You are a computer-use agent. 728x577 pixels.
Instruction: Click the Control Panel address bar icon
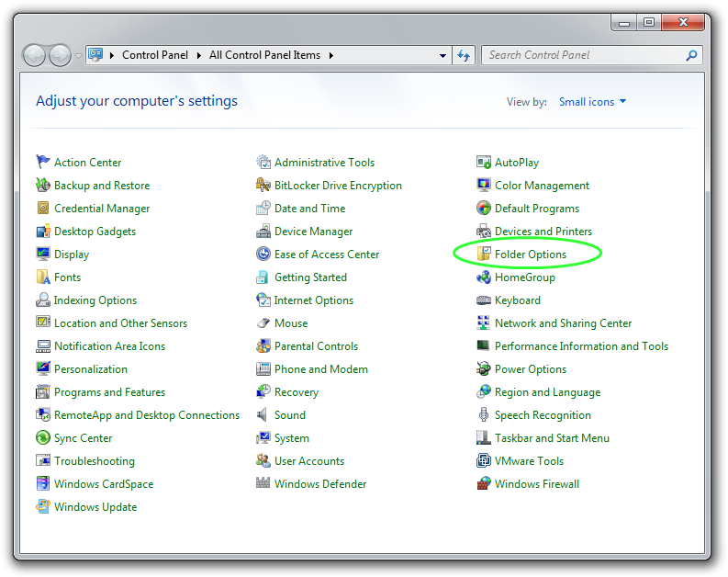click(95, 55)
